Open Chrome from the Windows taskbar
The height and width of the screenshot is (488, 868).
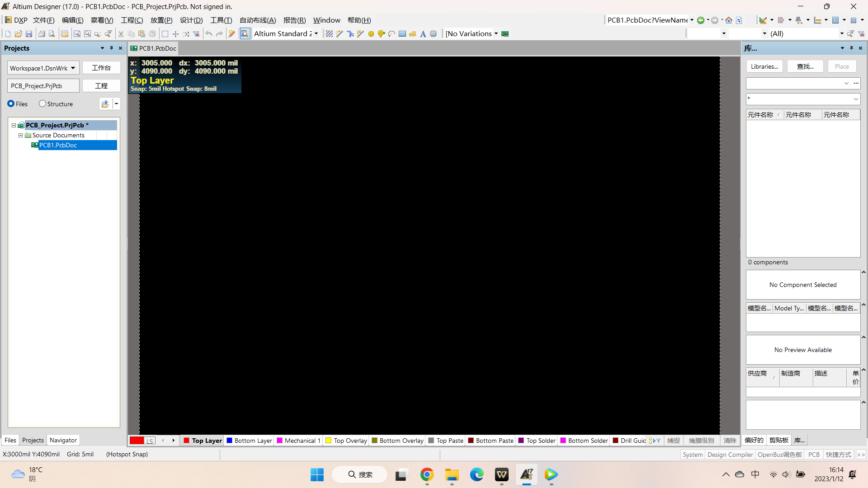click(x=427, y=474)
